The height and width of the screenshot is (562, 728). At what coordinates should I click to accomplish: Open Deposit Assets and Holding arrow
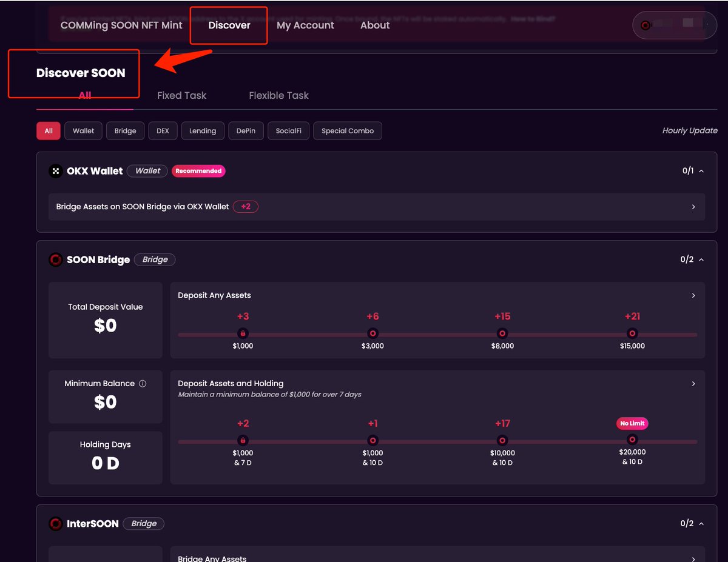693,384
